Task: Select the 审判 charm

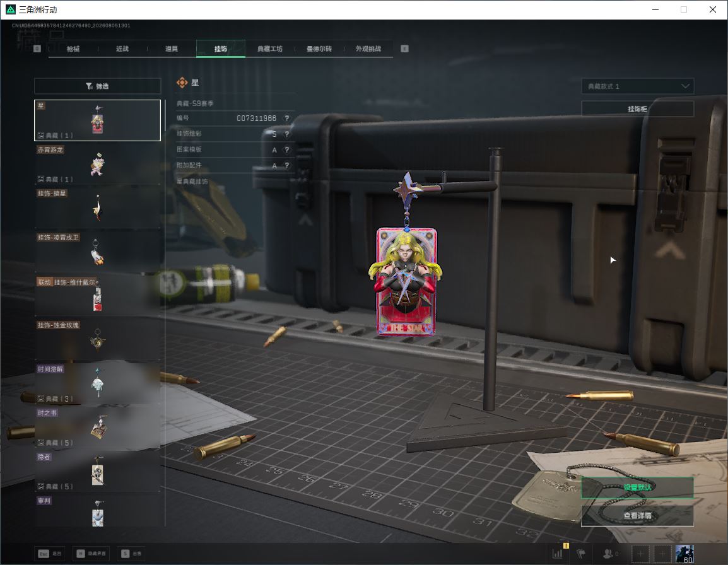Action: pos(98,511)
